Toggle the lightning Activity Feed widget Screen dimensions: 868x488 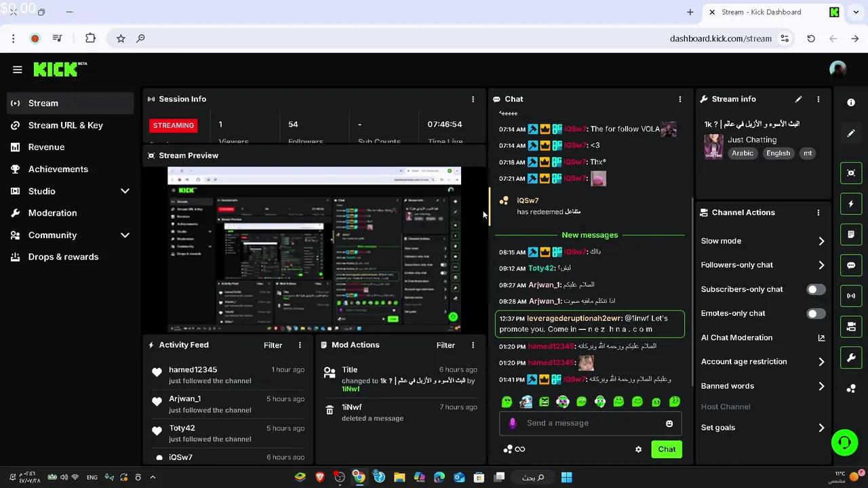click(851, 203)
